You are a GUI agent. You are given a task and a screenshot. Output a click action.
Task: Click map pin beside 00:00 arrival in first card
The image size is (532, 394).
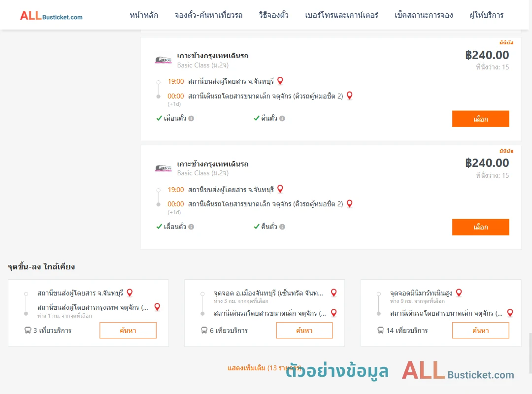pos(349,96)
